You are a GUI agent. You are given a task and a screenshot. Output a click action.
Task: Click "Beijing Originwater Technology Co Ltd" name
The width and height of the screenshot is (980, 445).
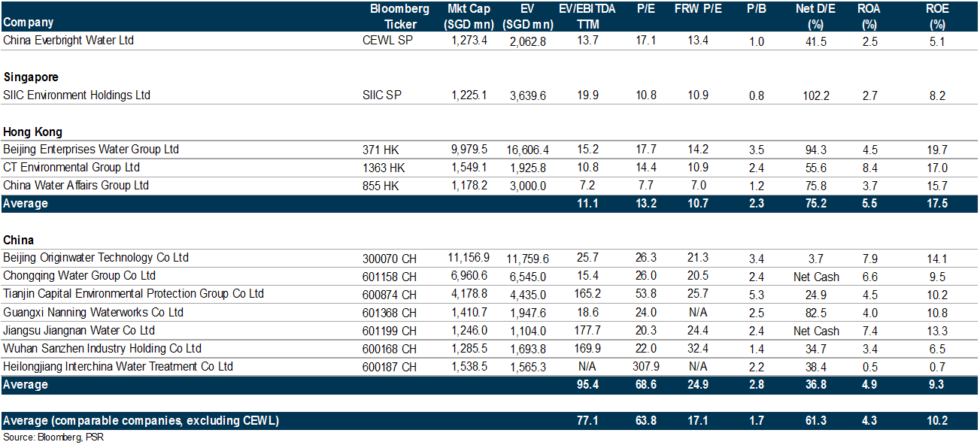tap(96, 257)
